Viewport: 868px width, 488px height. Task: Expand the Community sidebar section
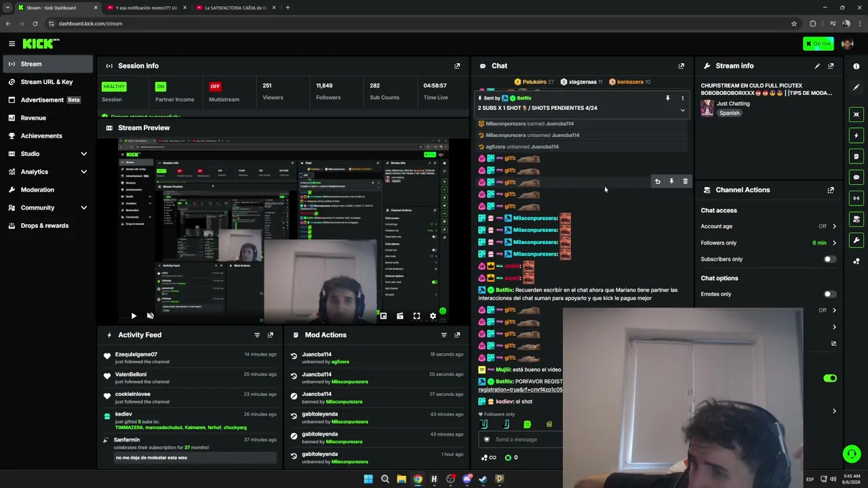(x=84, y=207)
